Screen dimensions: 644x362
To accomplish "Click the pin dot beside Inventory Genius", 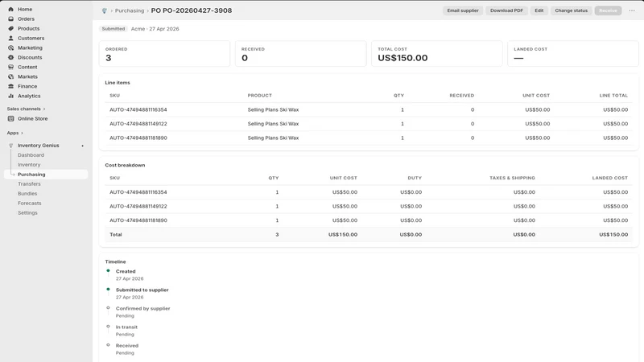I will point(83,146).
